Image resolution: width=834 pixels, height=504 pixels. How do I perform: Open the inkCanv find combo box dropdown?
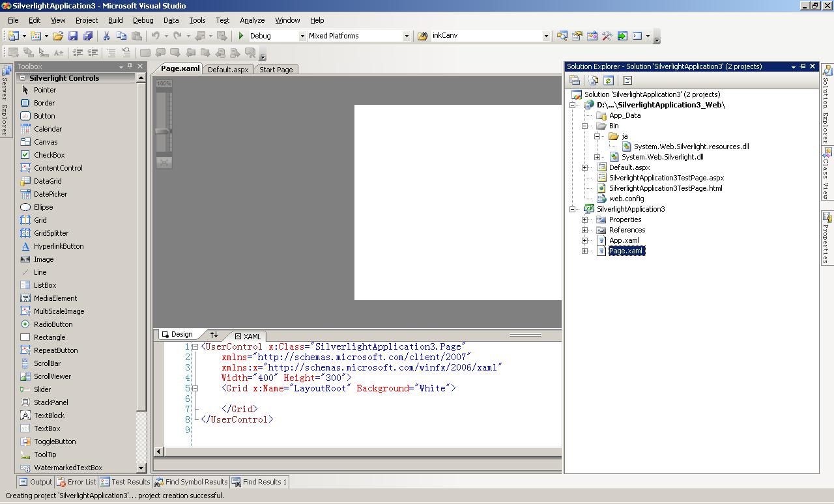pyautogui.click(x=546, y=36)
